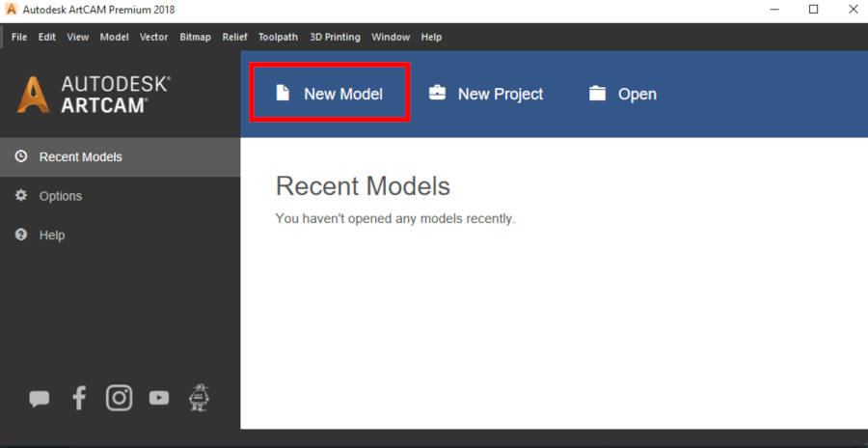Screen dimensions: 868x448
Task: Open the Window menu
Action: [391, 37]
